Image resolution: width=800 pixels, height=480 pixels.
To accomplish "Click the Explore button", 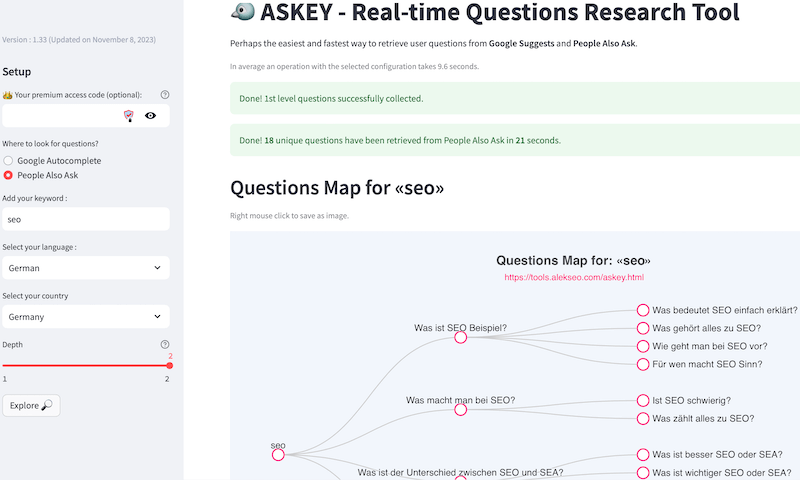I will click(31, 405).
